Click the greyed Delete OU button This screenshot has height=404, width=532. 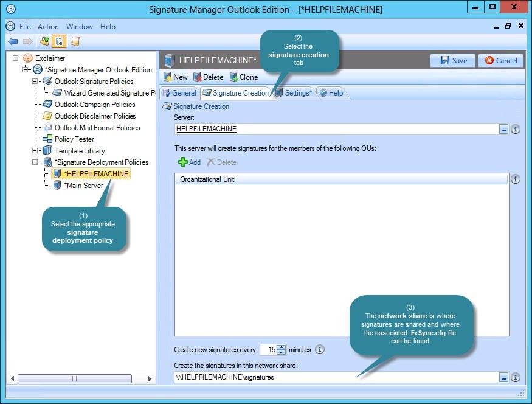coord(221,162)
